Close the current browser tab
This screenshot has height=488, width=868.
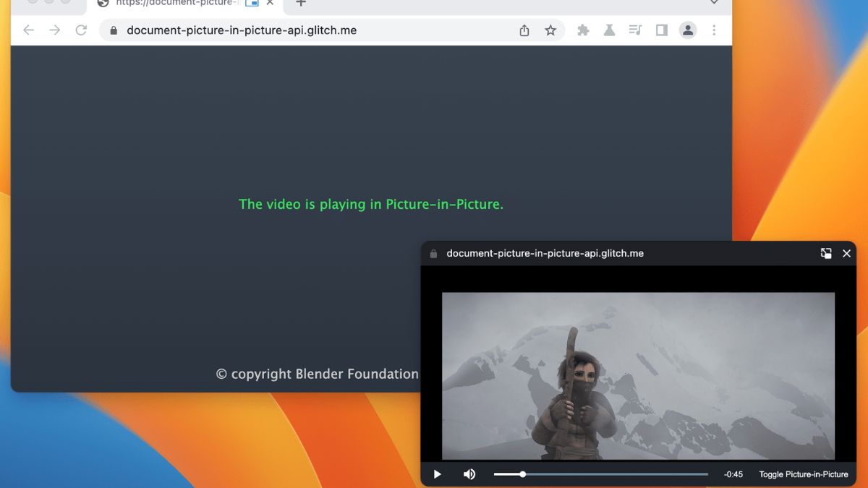(270, 4)
